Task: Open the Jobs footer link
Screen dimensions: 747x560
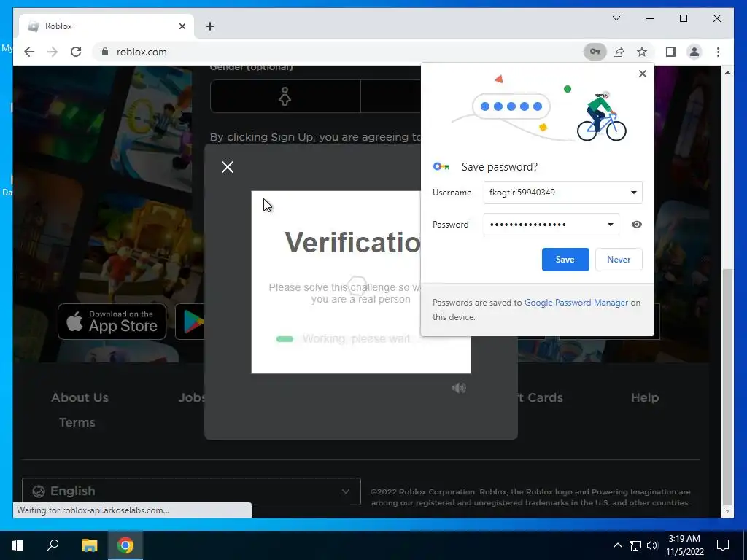Action: click(x=192, y=397)
